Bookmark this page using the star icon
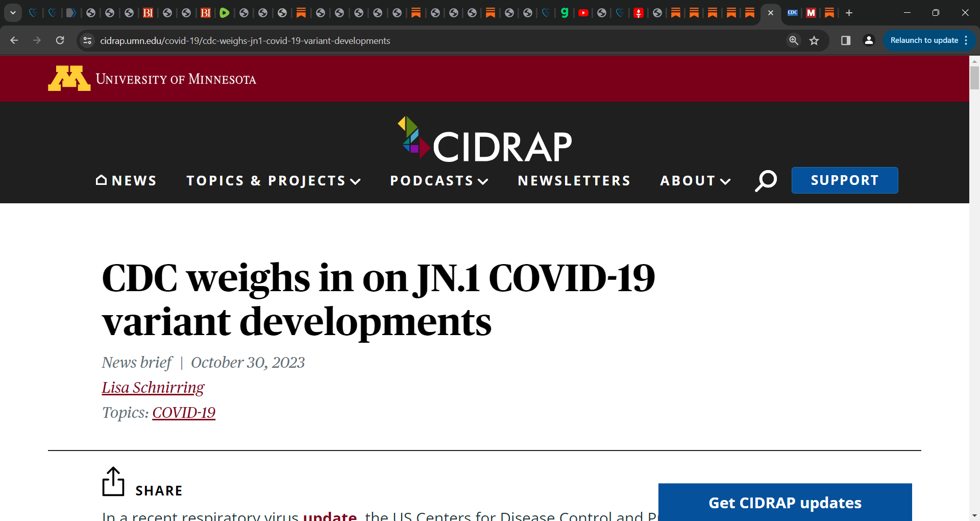Viewport: 980px width, 521px height. tap(814, 40)
